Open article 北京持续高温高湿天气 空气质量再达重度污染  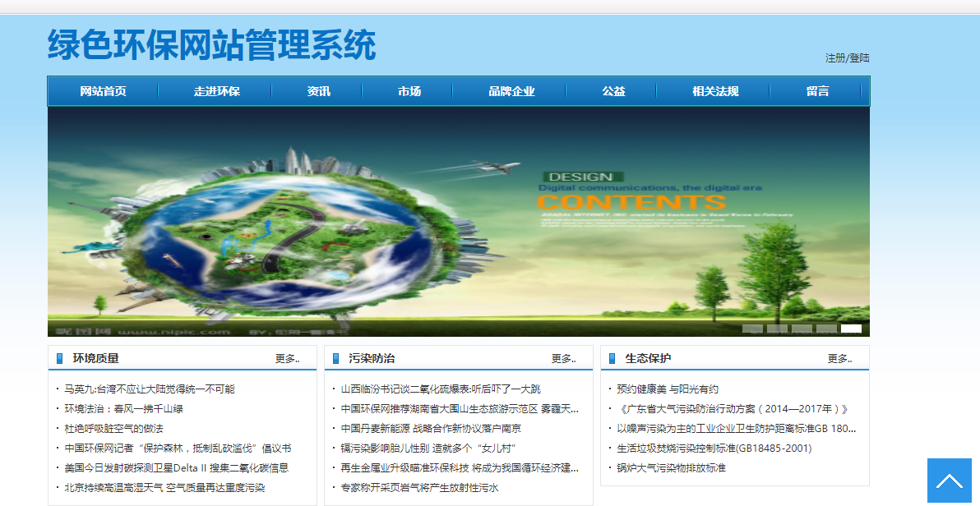(x=164, y=488)
